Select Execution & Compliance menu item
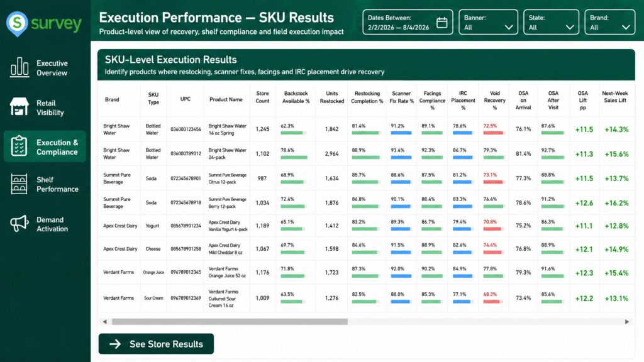 [x=45, y=146]
